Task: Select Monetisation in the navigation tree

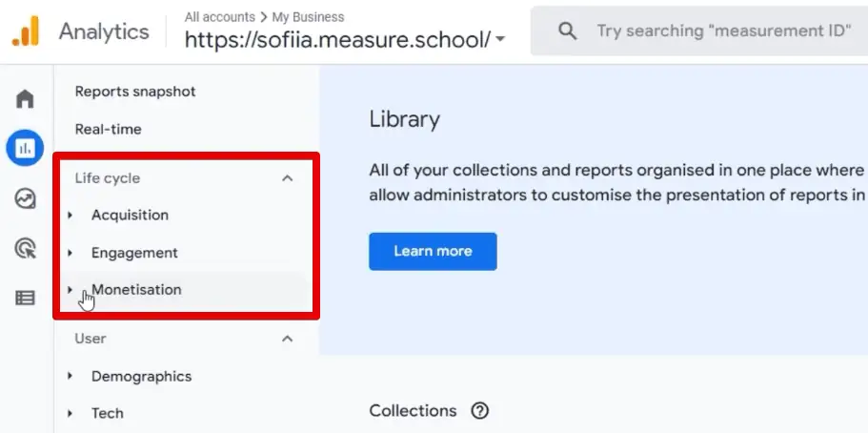Action: pos(136,290)
